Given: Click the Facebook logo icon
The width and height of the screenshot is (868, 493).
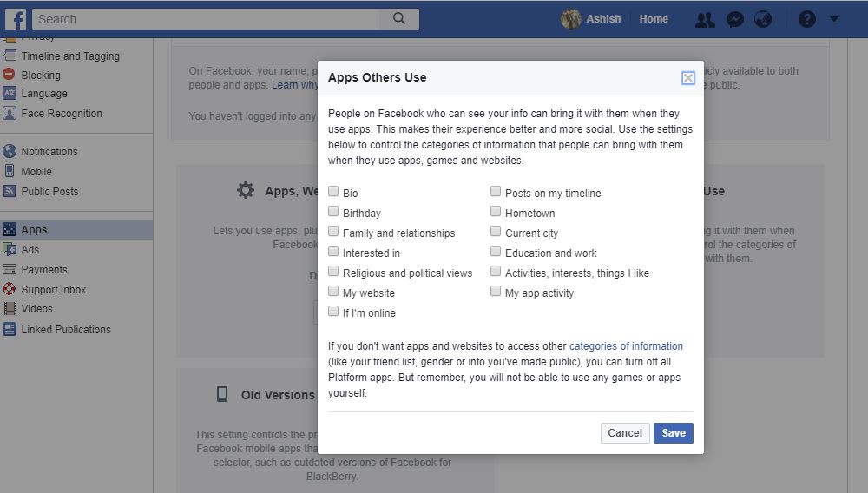Looking at the screenshot, I should 16,19.
